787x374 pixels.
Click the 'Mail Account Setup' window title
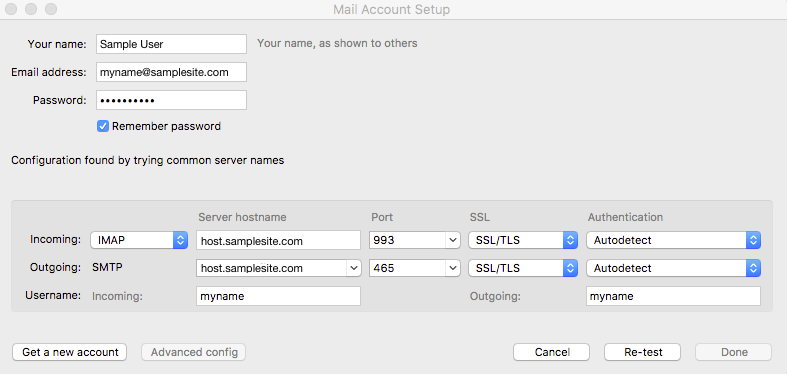391,10
